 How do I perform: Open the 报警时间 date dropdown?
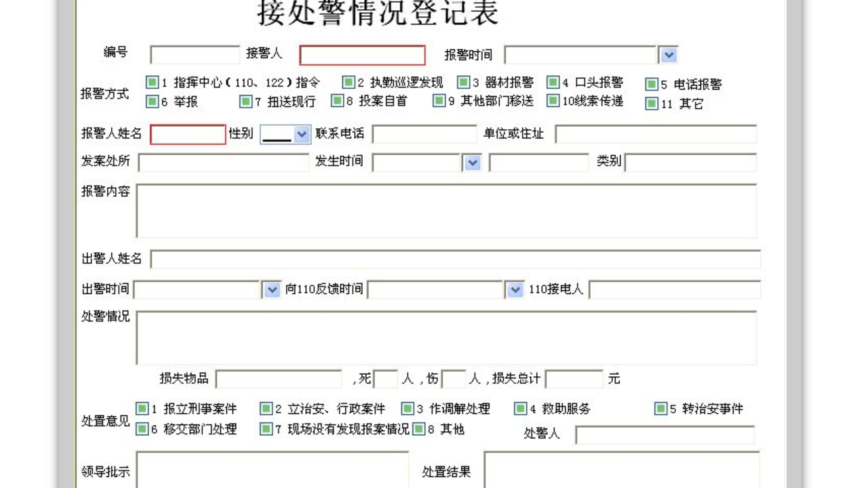coord(667,54)
